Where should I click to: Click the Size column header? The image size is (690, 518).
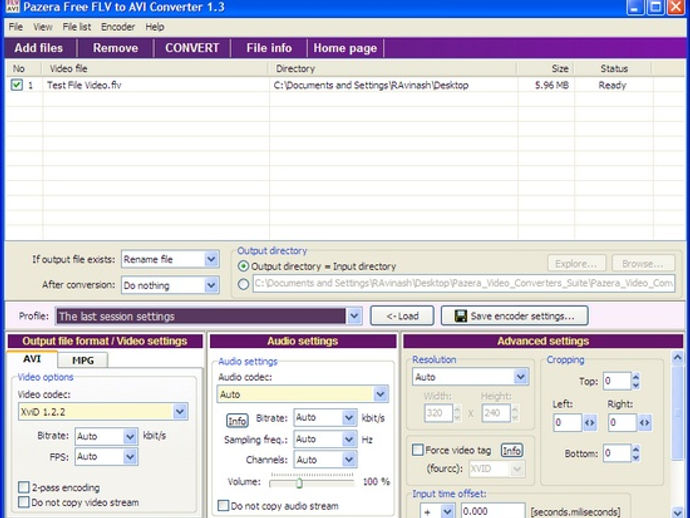[x=545, y=69]
